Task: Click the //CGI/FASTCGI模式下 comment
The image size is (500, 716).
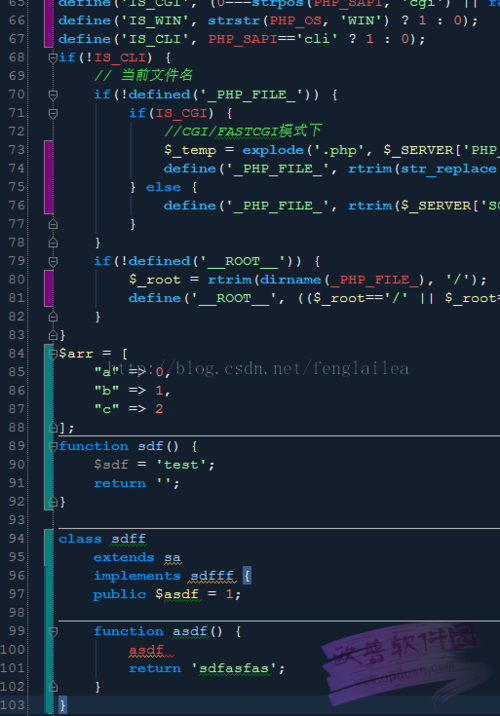Action: (x=243, y=131)
